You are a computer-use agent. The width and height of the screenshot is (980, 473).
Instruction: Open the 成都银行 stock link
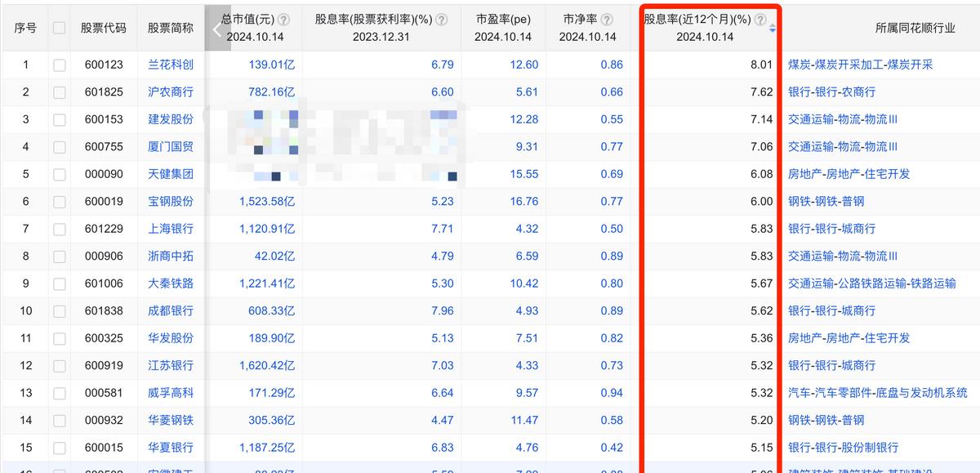[171, 311]
